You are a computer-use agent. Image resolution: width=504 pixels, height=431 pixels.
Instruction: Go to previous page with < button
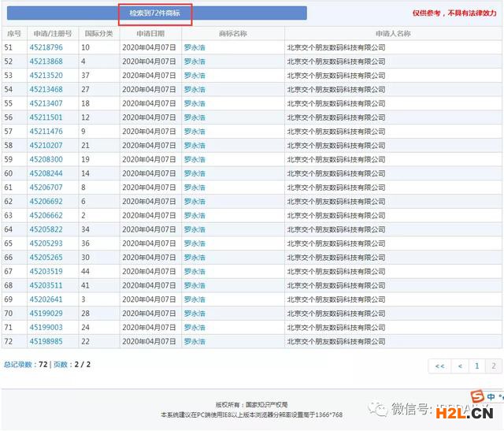pos(460,366)
